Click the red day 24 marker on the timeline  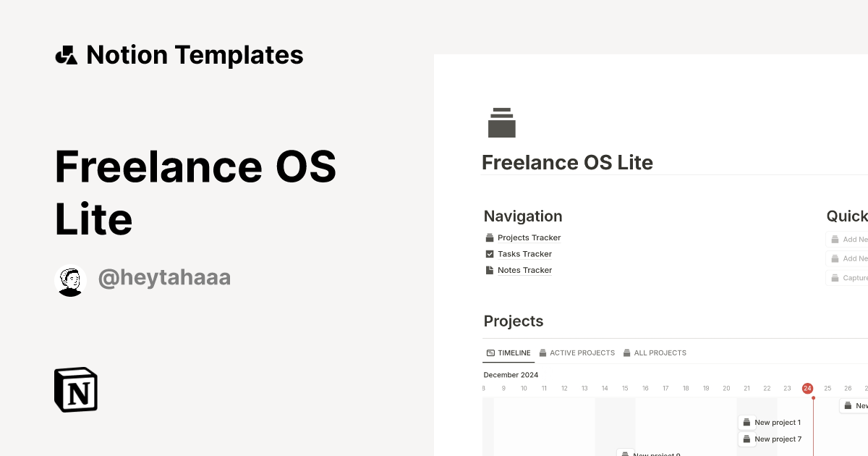click(x=807, y=388)
